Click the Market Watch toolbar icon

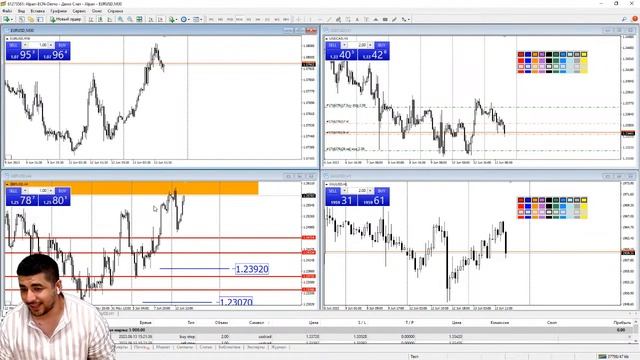click(x=21, y=19)
